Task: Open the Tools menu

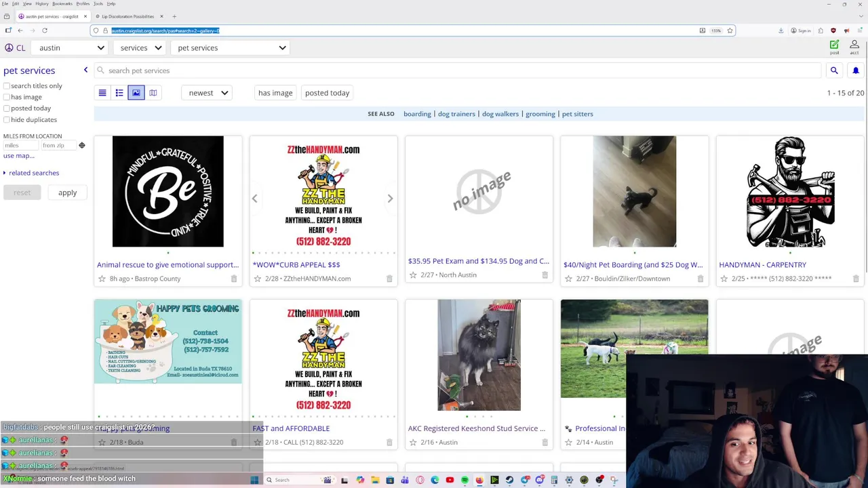Action: [x=98, y=3]
